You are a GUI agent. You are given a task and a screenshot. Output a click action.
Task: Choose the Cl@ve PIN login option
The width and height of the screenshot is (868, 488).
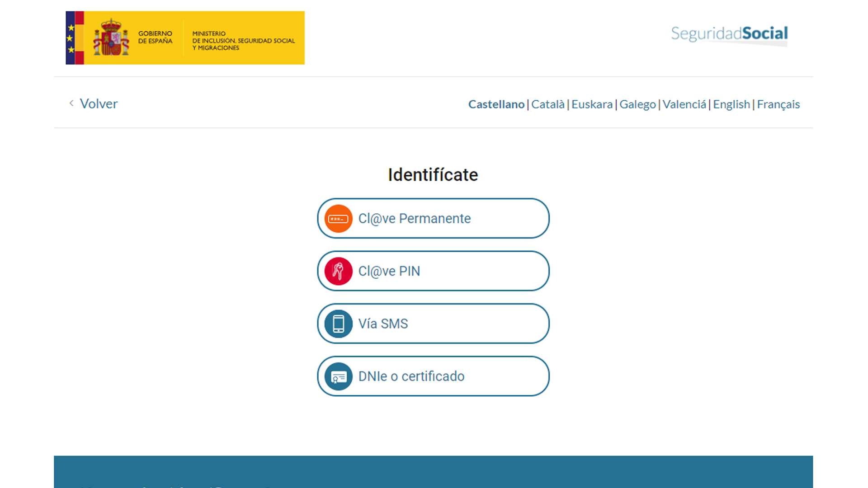coord(433,271)
